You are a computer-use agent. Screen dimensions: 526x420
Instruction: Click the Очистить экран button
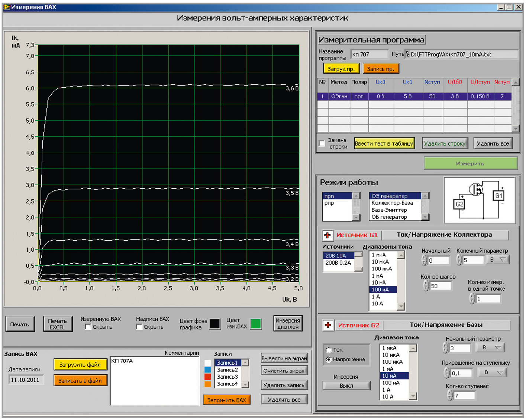coord(284,371)
